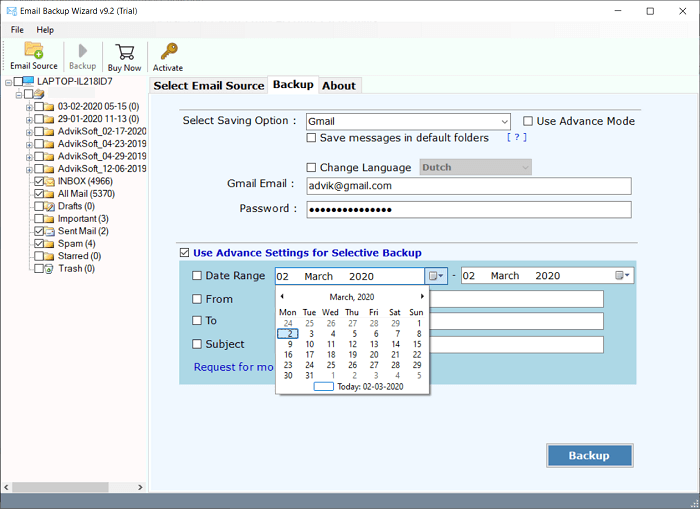Click the Sent Mail folder icon
The image size is (700, 509).
pyautogui.click(x=49, y=231)
